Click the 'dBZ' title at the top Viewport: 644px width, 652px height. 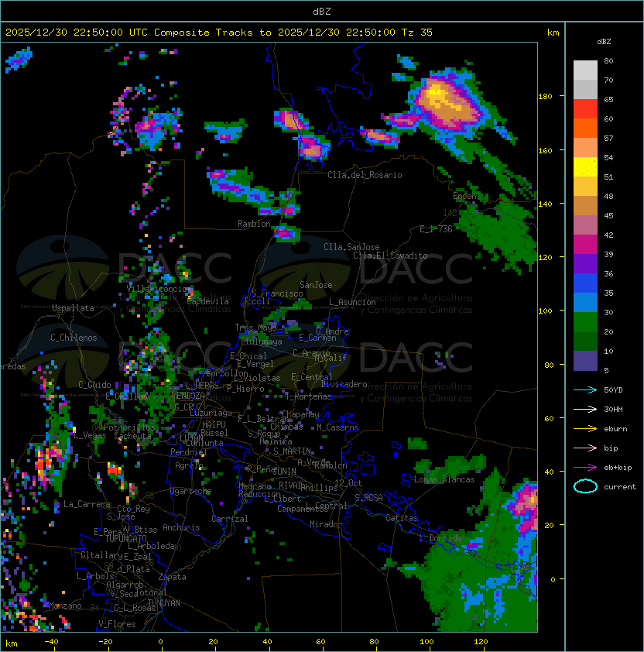tap(322, 11)
